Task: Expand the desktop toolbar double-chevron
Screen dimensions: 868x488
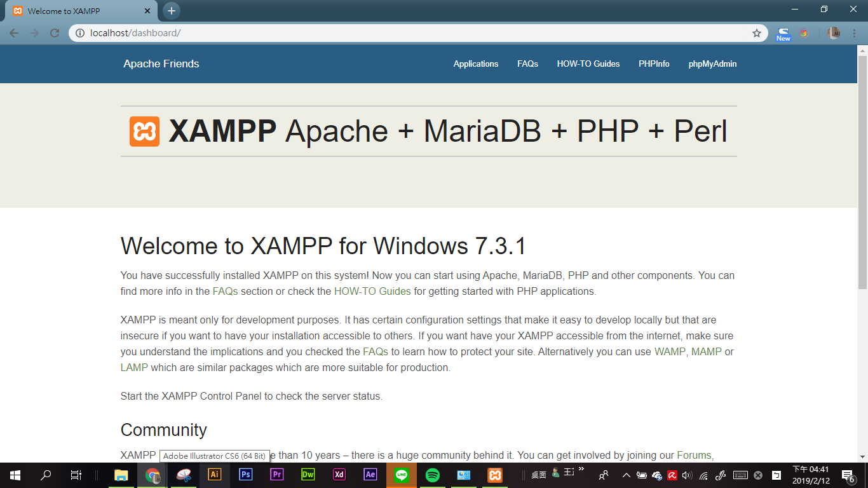Action: (581, 470)
